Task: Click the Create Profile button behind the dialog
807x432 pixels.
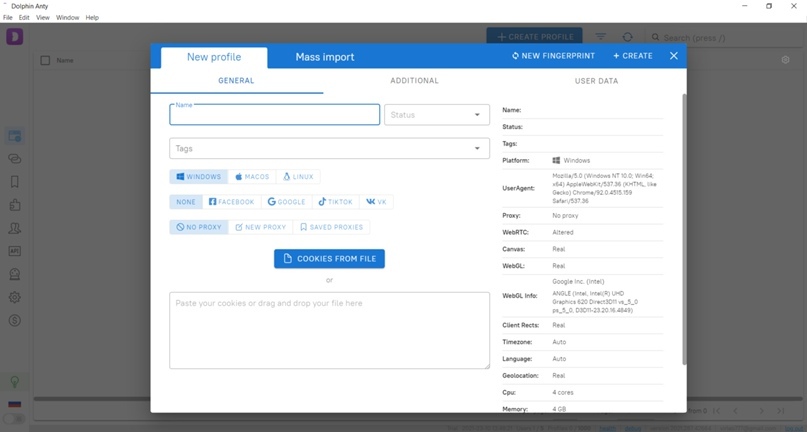Action: click(x=534, y=37)
